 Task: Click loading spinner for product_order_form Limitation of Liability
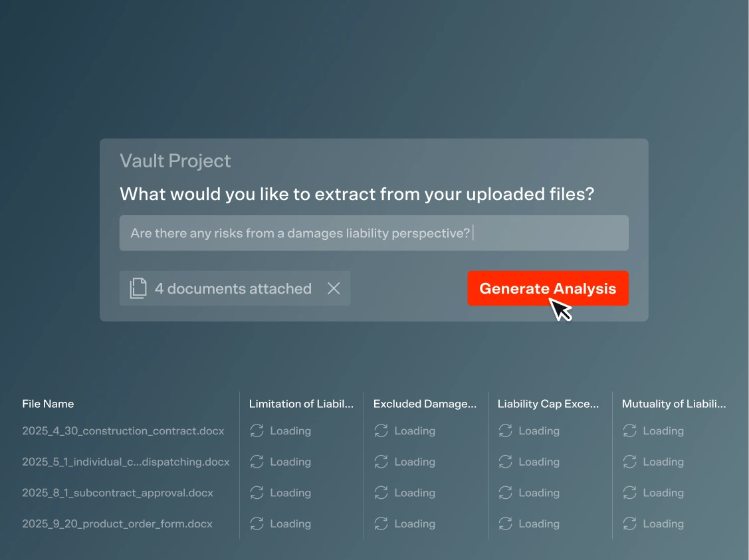click(x=257, y=523)
